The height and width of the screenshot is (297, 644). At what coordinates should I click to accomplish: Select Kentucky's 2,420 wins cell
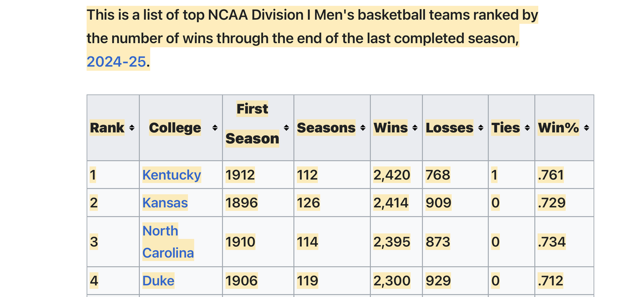click(391, 175)
